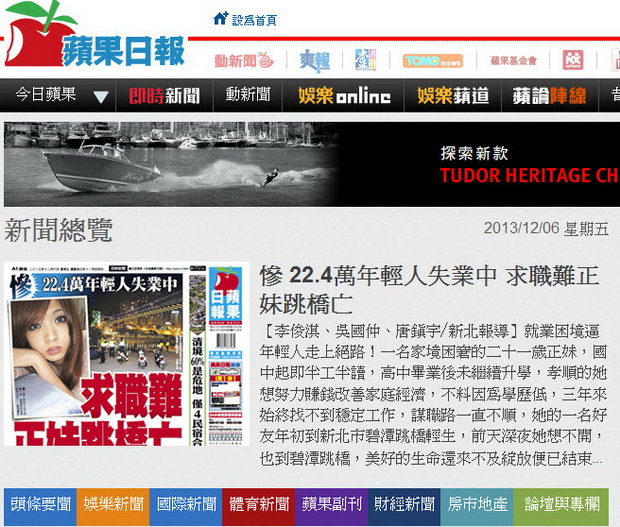Click the red square people logo icon
This screenshot has height=527, width=620.
(x=573, y=60)
